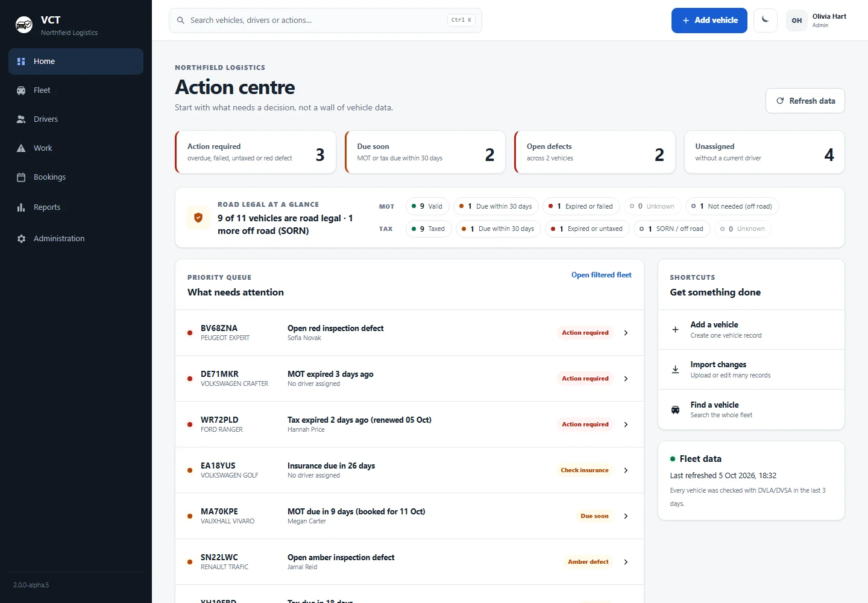Image resolution: width=868 pixels, height=603 pixels.
Task: Open the Unassigned summary card
Action: [x=764, y=152]
